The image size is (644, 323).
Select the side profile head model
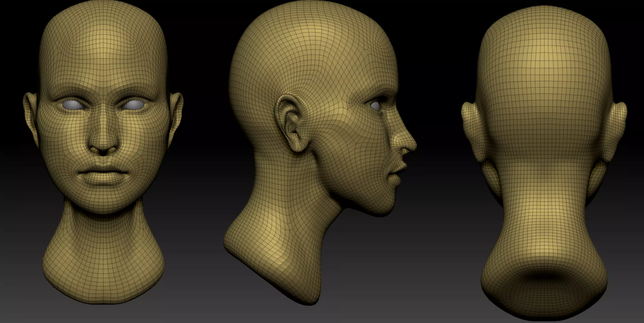[x=320, y=152]
